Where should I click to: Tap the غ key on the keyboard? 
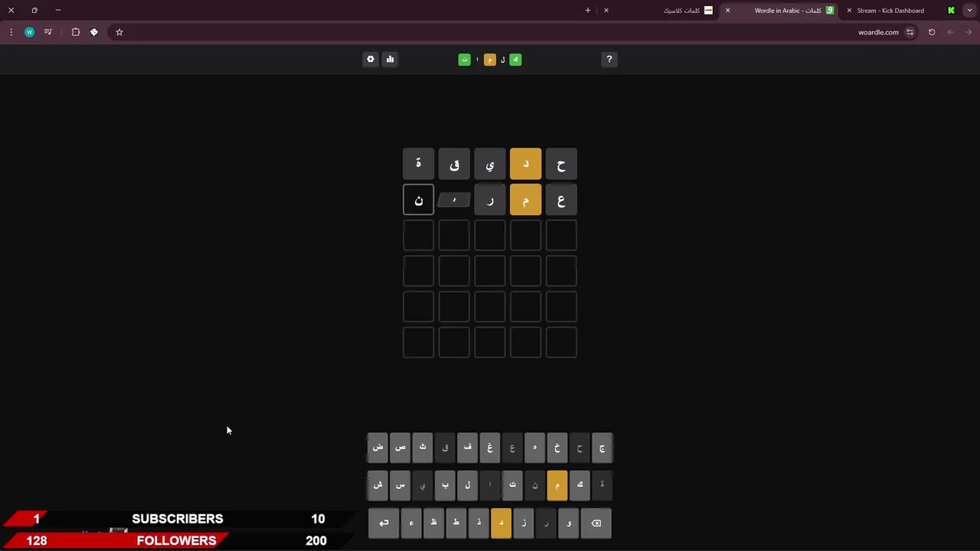(490, 448)
